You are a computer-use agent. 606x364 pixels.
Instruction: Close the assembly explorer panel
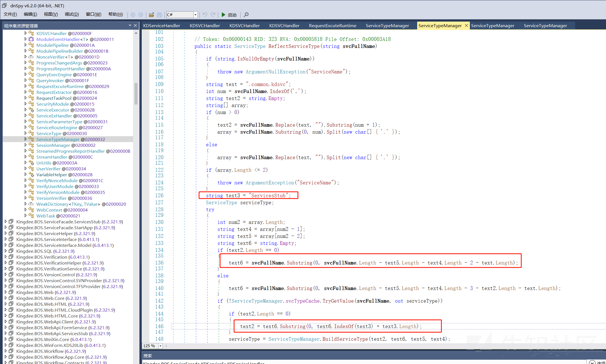[x=135, y=25]
